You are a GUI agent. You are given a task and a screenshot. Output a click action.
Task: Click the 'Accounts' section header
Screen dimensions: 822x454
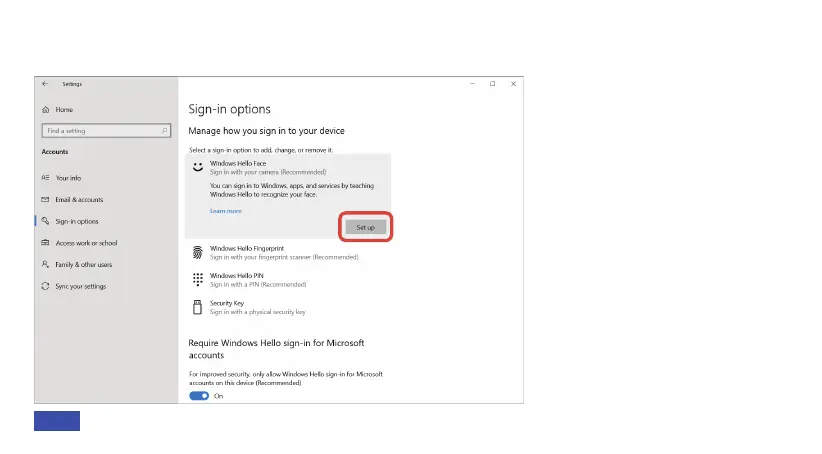click(x=55, y=152)
